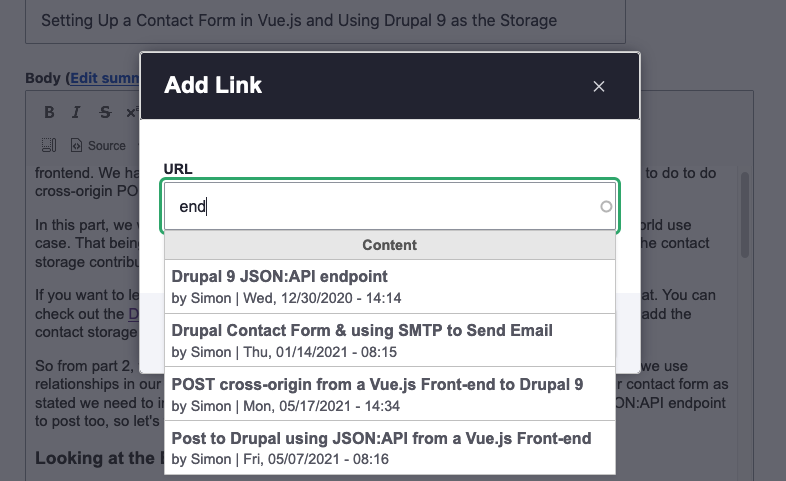The image size is (786, 481).
Task: Click the body editor's vertical scrollbar
Action: 745,215
